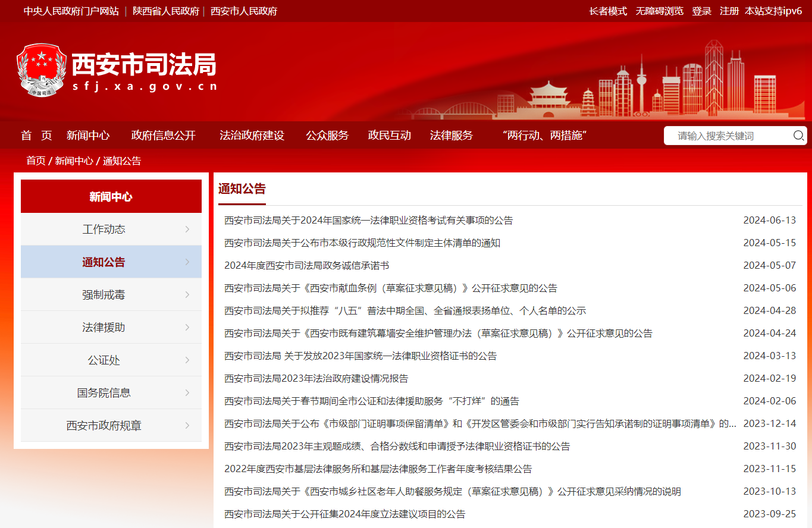The height and width of the screenshot is (528, 812).
Task: Click the search keyword input field
Action: click(729, 136)
